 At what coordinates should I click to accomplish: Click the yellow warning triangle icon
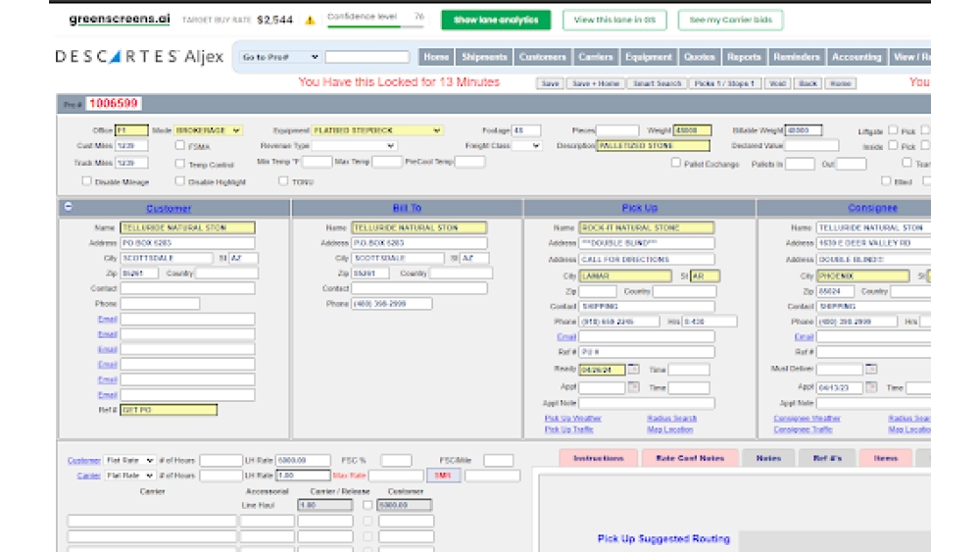[x=310, y=20]
